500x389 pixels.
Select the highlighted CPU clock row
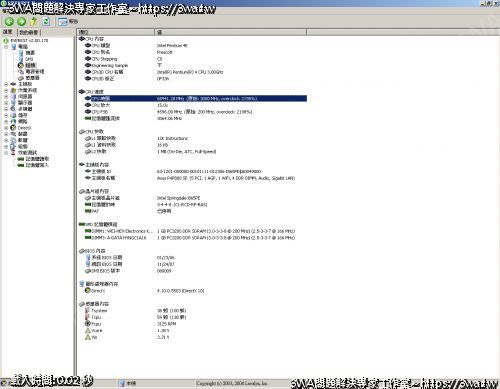pos(196,98)
